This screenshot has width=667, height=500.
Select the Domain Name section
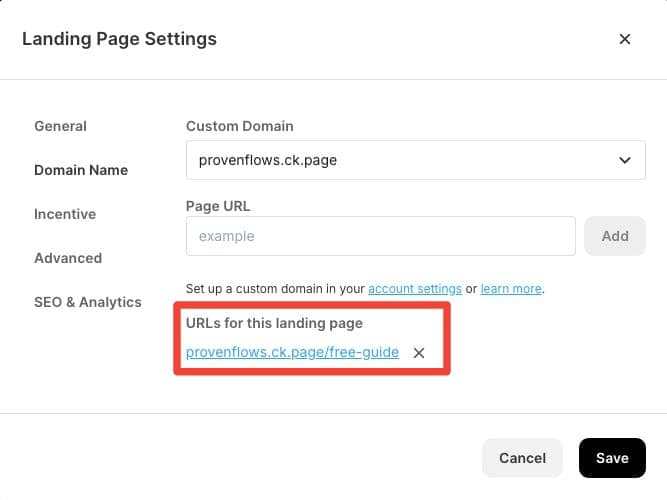[81, 170]
